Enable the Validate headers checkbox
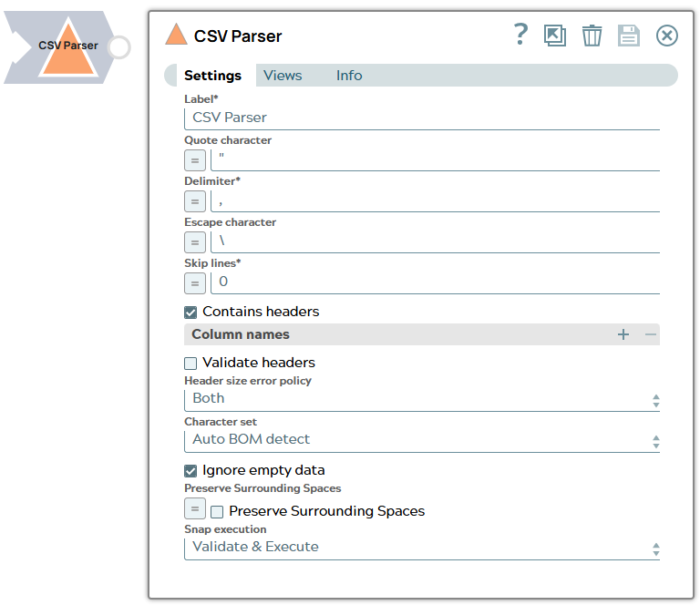The height and width of the screenshot is (605, 700). tap(190, 363)
